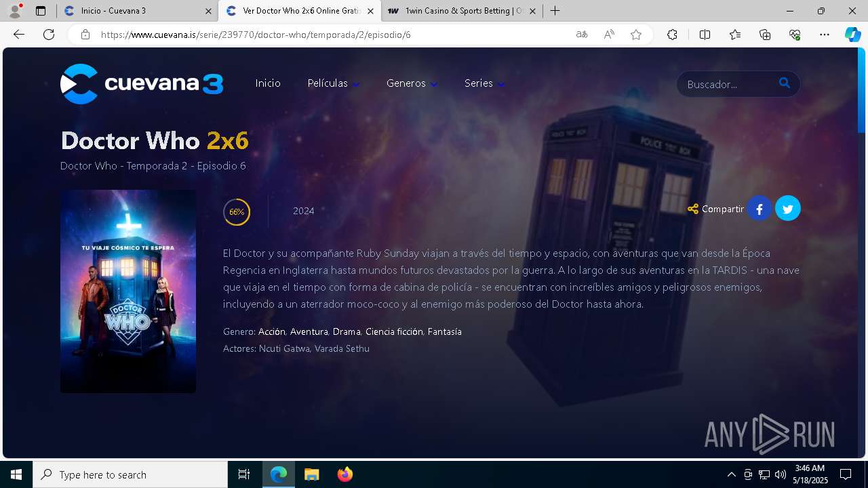View site information lock icon
This screenshot has height=488, width=868.
click(x=85, y=35)
